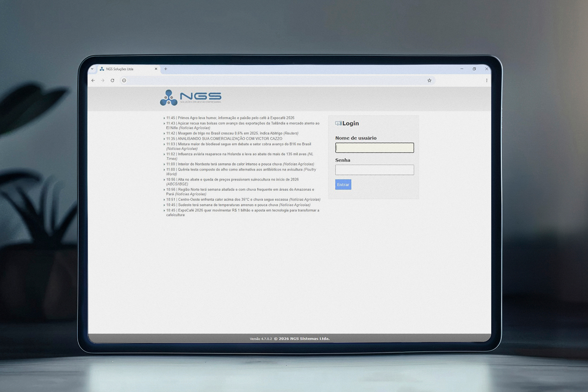
Task: Click the NGS logo in header
Action: point(191,98)
